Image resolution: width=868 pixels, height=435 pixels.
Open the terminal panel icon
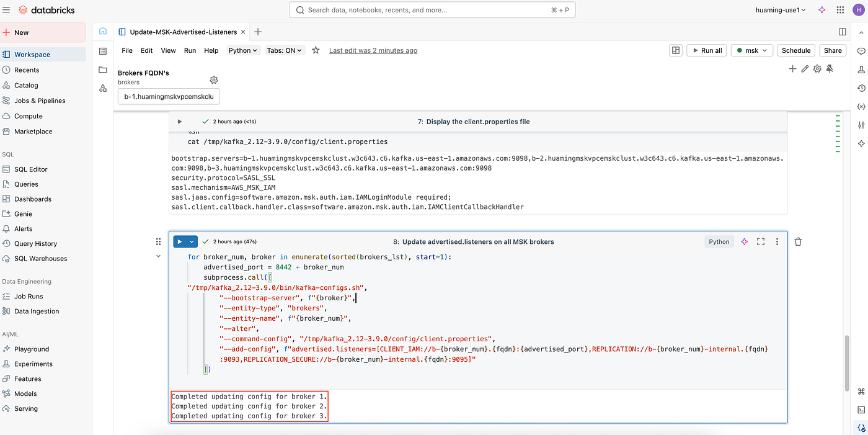[861, 410]
